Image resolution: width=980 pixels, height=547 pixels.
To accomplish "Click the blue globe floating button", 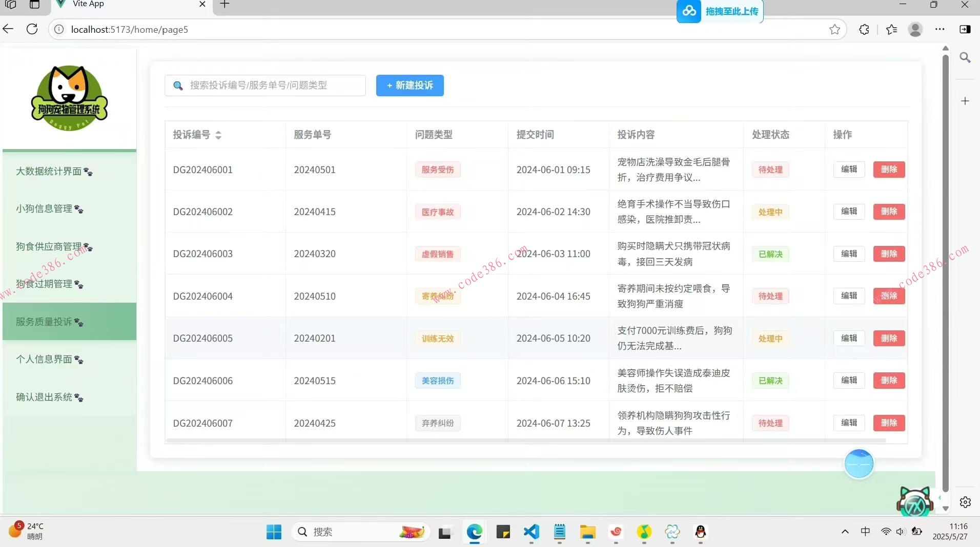I will point(859,463).
